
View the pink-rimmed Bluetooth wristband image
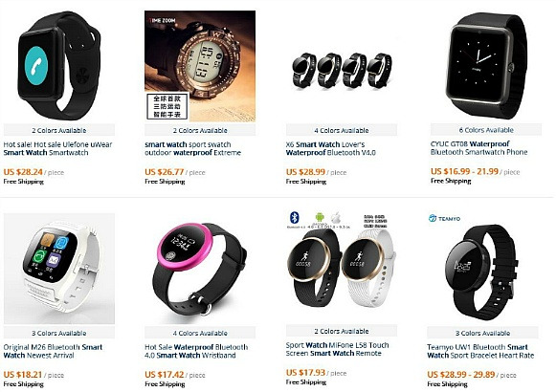[200, 269]
